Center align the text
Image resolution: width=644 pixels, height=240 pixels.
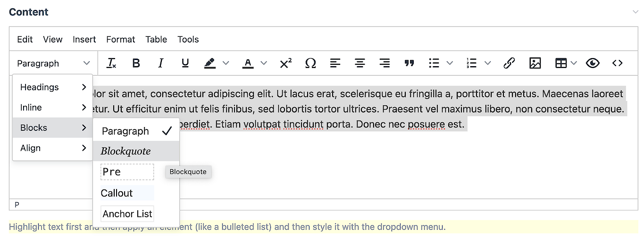(360, 63)
